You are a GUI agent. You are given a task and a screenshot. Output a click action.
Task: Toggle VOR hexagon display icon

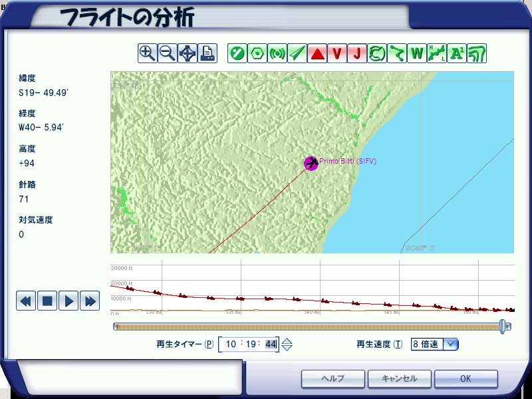257,53
